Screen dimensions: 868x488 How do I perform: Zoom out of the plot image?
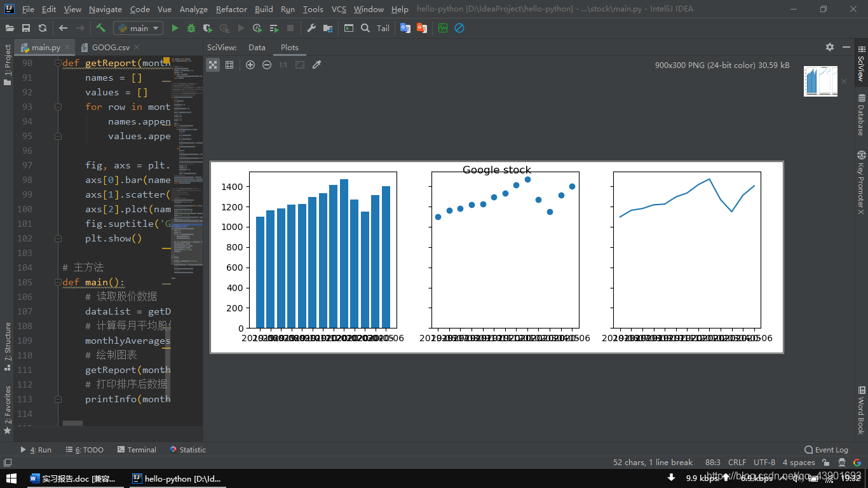tap(267, 65)
